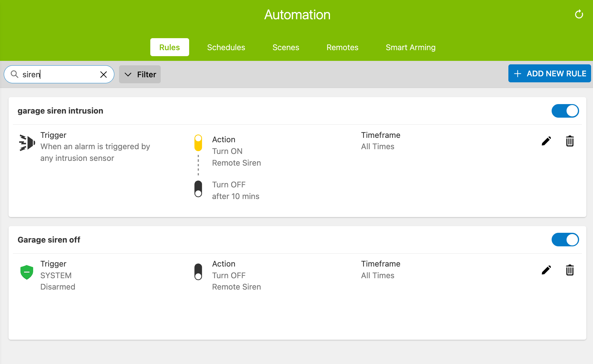Select the Garage siren off rule title

(49, 240)
